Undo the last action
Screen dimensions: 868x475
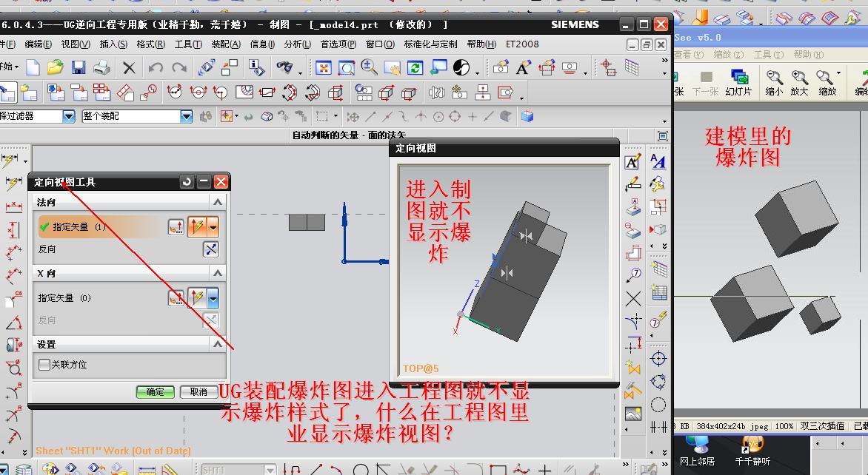coord(156,68)
